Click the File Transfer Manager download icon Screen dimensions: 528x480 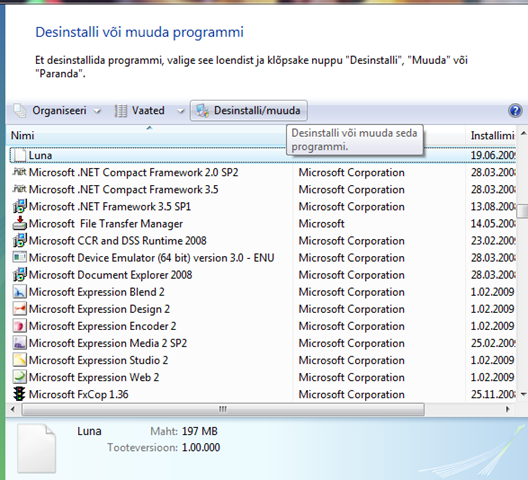[x=20, y=223]
